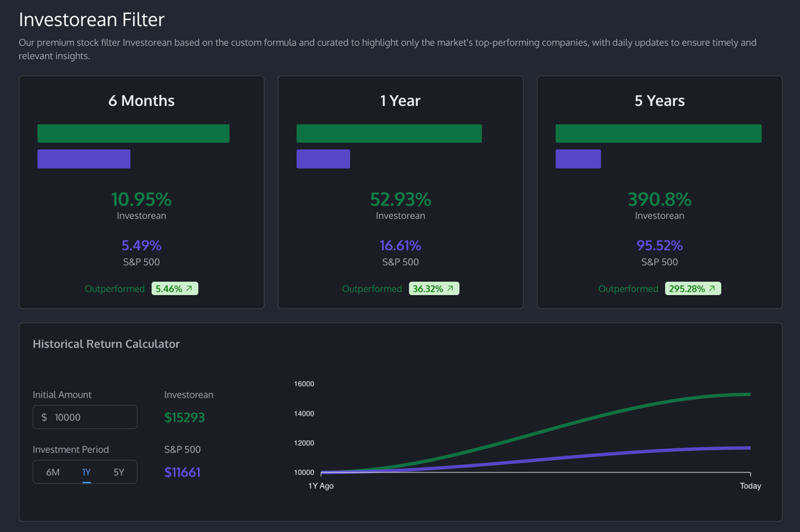Click the purple bar in 1 Year card
The width and height of the screenshot is (800, 532).
tap(323, 159)
